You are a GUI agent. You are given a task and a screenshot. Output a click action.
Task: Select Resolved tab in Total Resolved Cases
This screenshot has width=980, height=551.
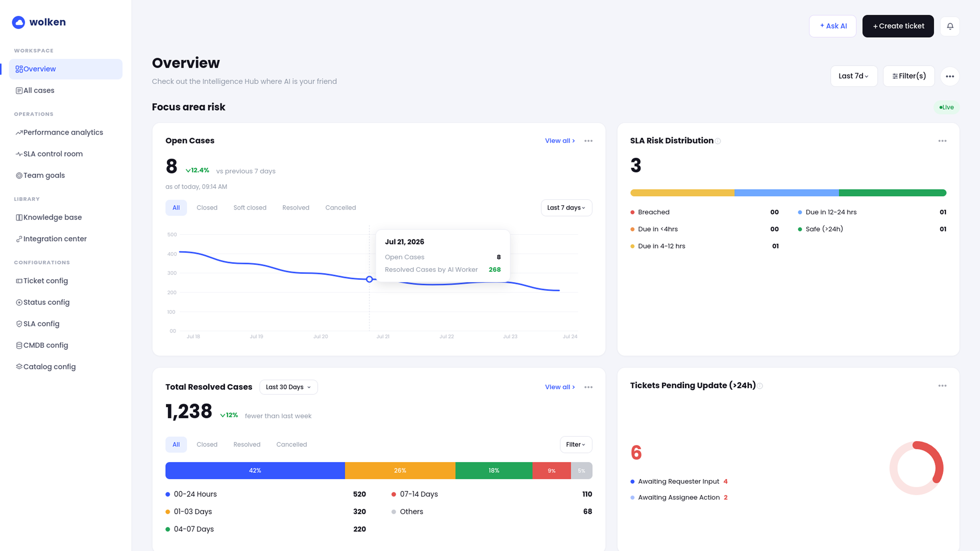(x=247, y=444)
